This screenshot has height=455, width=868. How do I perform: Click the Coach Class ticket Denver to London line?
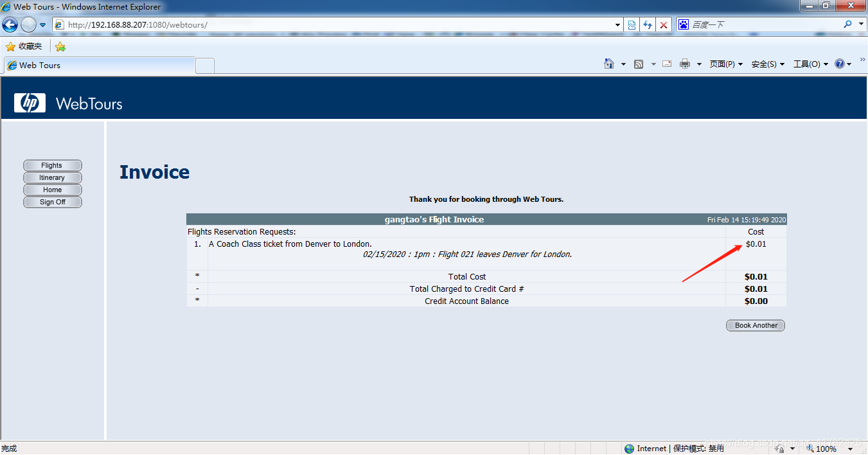coord(290,244)
